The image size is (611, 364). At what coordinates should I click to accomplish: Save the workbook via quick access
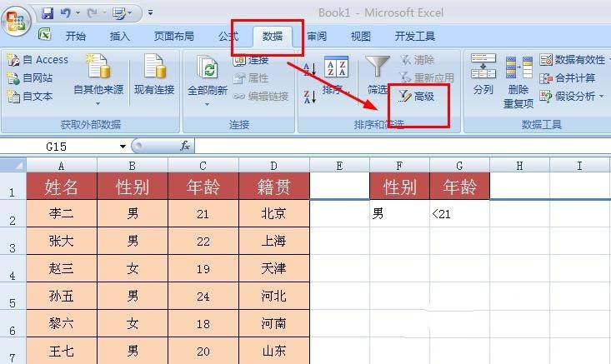[x=48, y=13]
